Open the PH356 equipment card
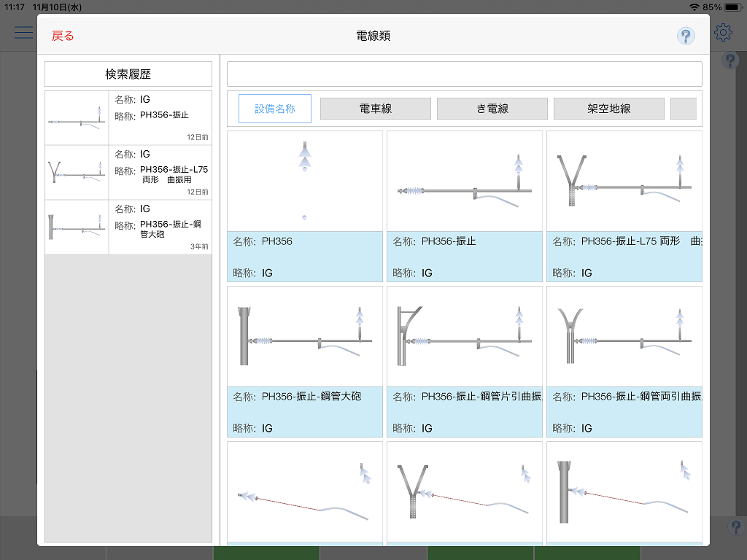747x560 pixels. 305,206
